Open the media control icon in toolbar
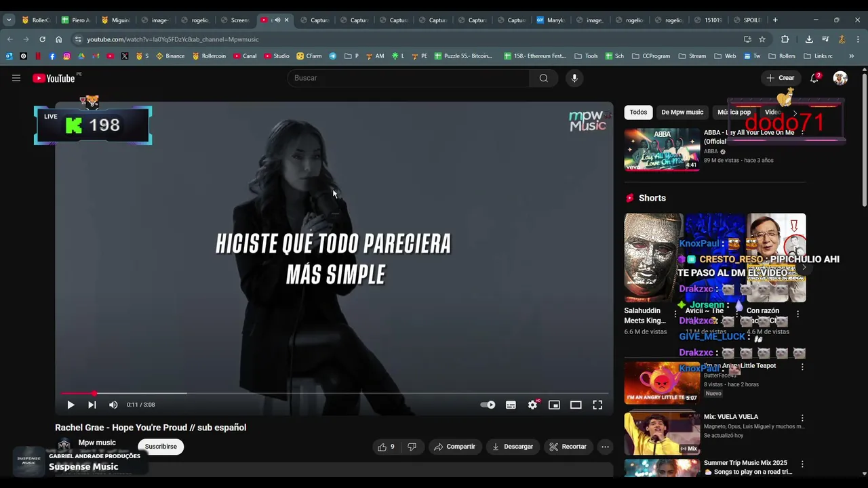This screenshot has width=868, height=488. click(x=825, y=39)
